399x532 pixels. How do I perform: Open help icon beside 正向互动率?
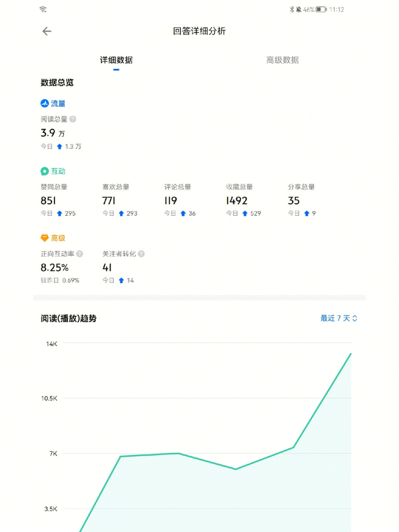[79, 254]
